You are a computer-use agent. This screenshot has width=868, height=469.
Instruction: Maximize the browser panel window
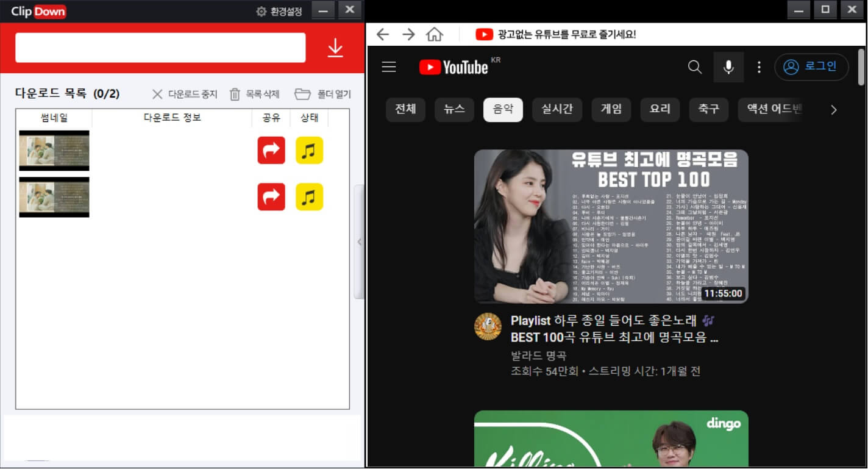coord(826,9)
